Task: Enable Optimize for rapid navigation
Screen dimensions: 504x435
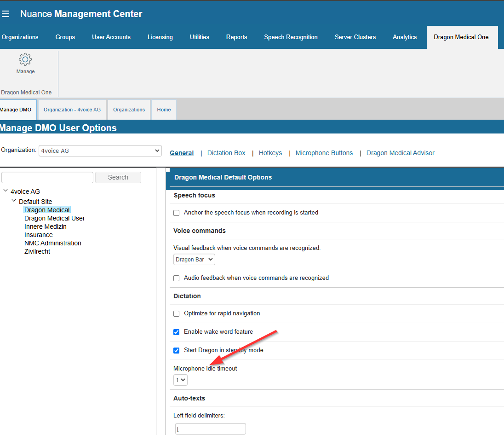Action: [x=177, y=313]
